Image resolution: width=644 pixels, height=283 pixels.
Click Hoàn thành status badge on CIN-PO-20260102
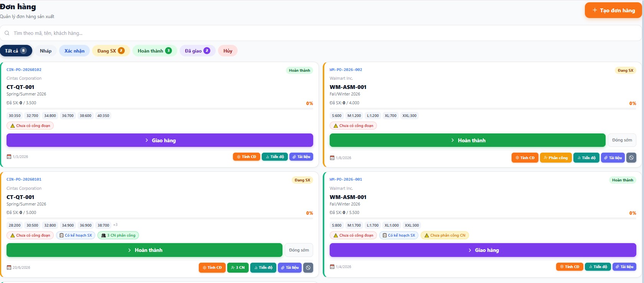pyautogui.click(x=299, y=70)
